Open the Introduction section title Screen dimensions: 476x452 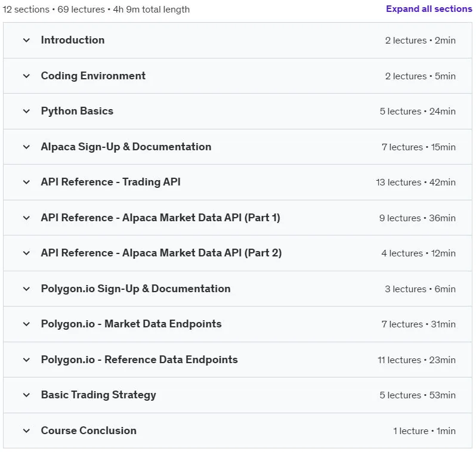click(73, 40)
